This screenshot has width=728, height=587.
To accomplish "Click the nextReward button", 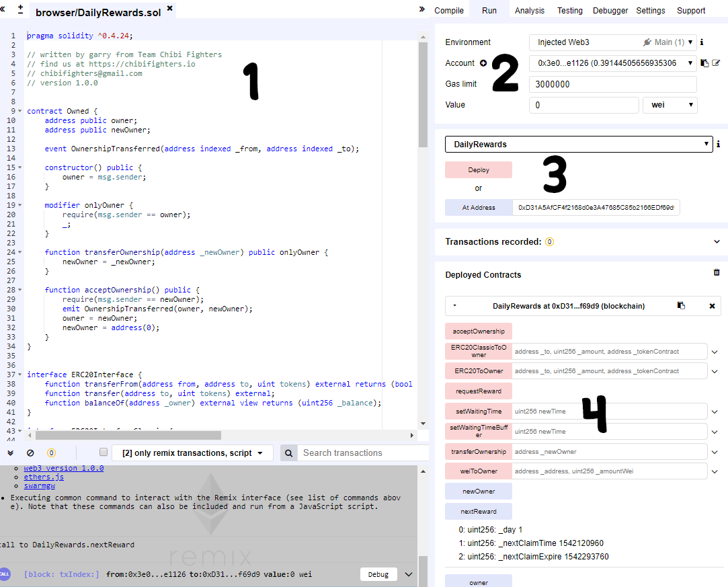I will click(479, 511).
